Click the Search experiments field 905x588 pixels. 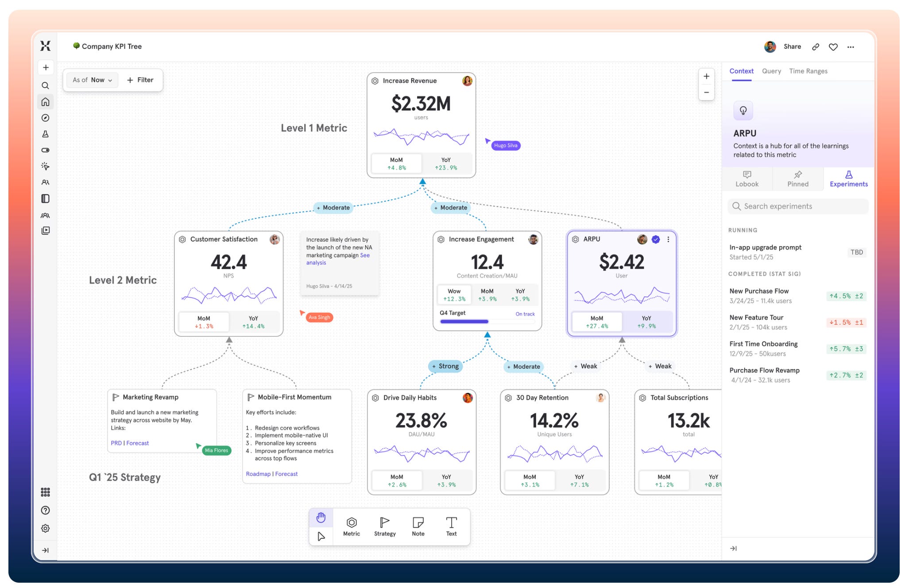[x=797, y=206]
